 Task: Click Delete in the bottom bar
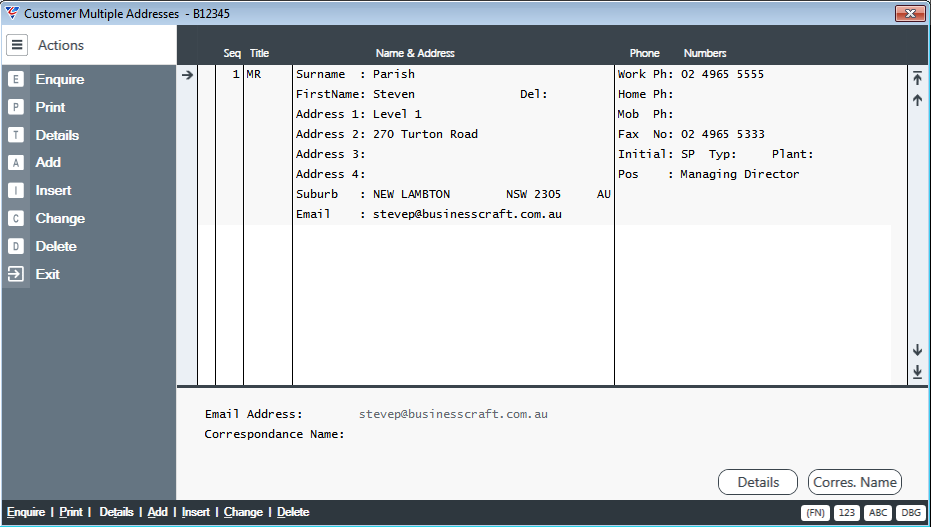tap(293, 512)
